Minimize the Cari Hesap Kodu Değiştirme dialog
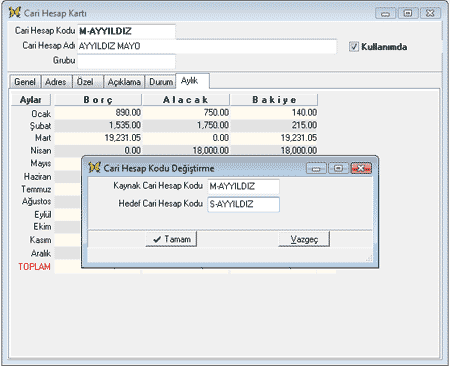450x366 pixels. tap(316, 168)
